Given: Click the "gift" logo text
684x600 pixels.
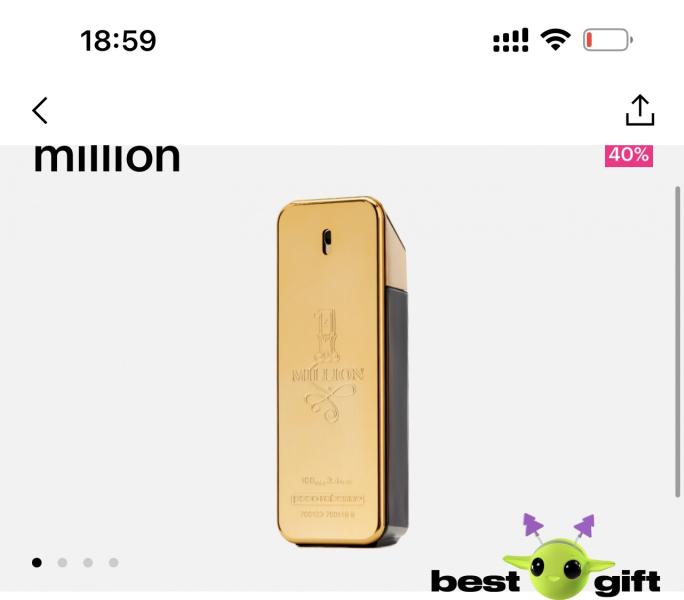Looking at the screenshot, I should click(627, 583).
